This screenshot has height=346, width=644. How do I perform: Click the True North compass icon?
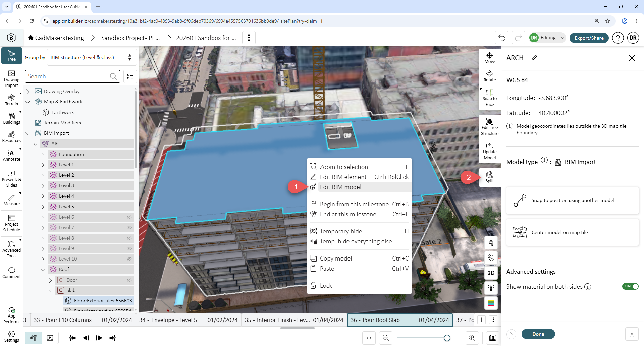(491, 243)
